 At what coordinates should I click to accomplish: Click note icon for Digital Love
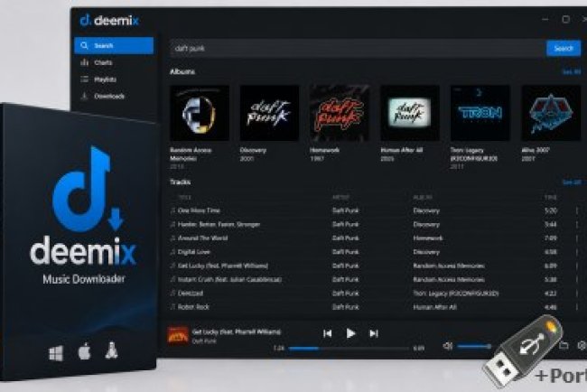173,252
